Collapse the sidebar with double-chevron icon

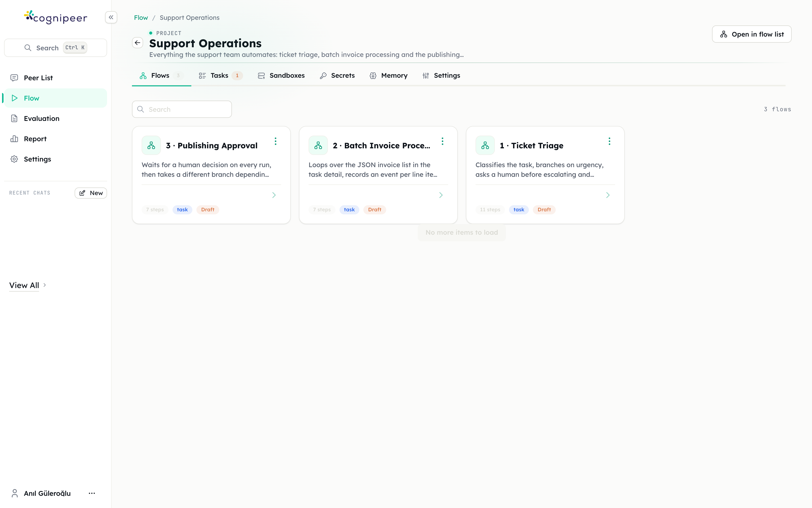(111, 17)
